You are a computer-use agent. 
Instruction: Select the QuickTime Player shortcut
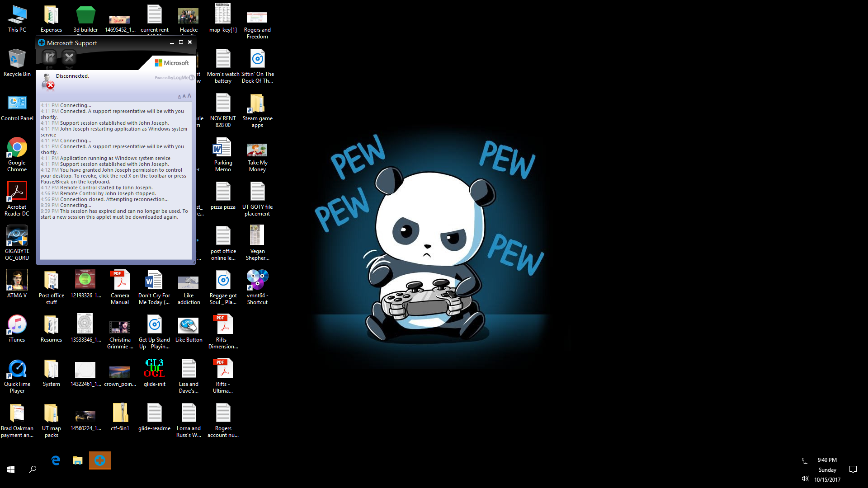tap(17, 376)
